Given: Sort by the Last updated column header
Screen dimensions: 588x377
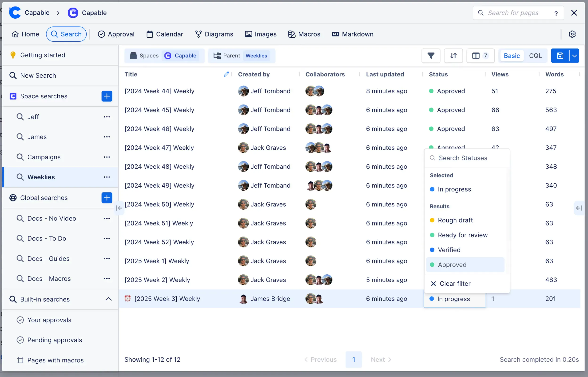Looking at the screenshot, I should click(x=385, y=74).
